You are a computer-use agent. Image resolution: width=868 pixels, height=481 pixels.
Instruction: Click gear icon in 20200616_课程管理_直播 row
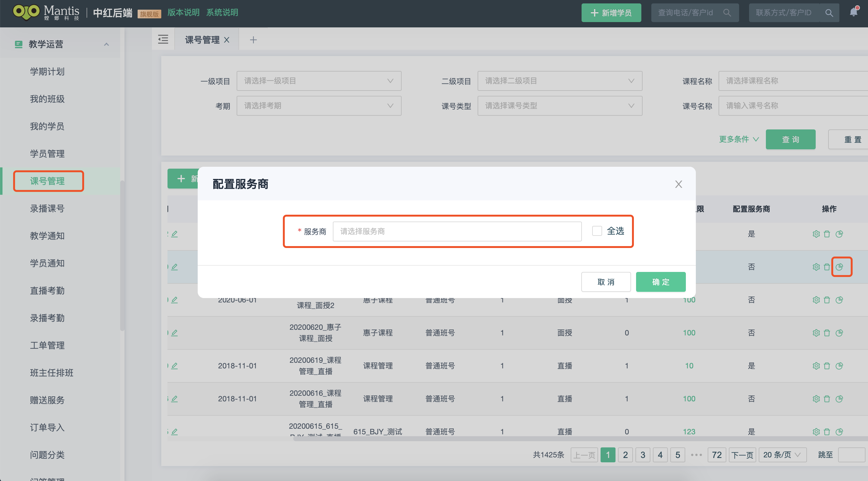[816, 399]
